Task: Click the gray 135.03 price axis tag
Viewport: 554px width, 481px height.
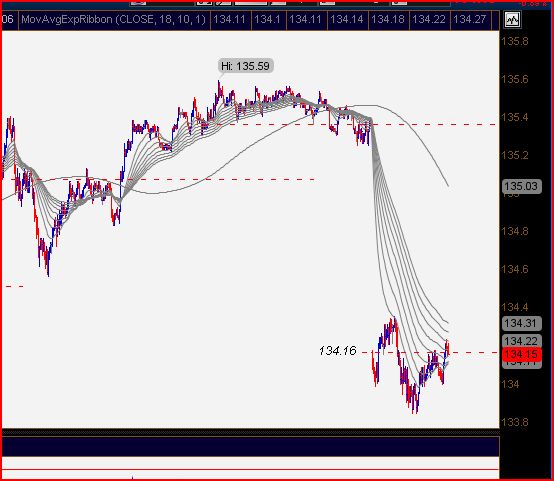Action: click(x=521, y=186)
